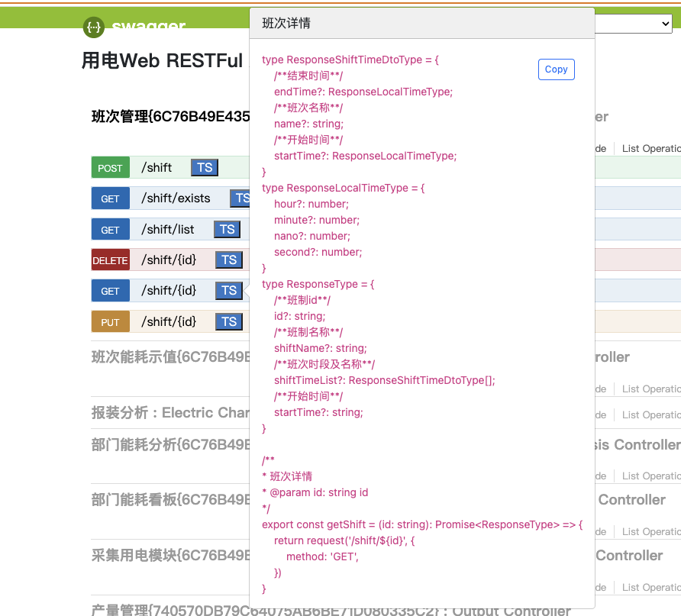Open TS popover for PUT /shift/{id}
Viewport: 681px width, 616px height.
tap(229, 321)
